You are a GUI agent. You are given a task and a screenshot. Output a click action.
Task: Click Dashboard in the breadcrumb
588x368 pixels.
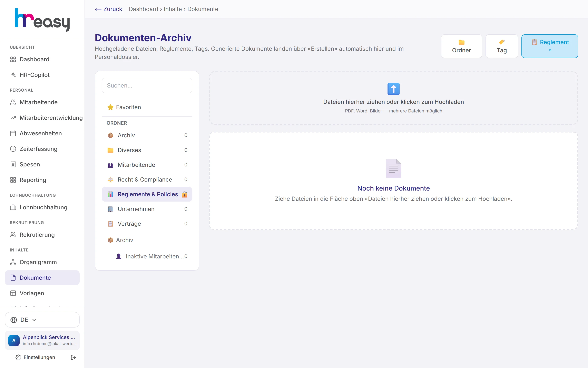[143, 9]
